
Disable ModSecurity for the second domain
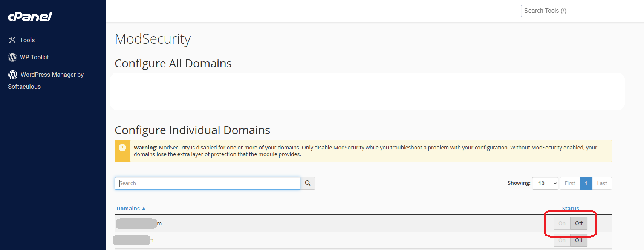tap(578, 240)
